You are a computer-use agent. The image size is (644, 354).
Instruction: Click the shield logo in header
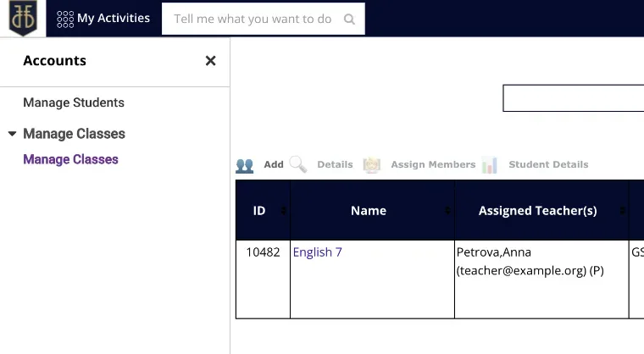coord(23,18)
